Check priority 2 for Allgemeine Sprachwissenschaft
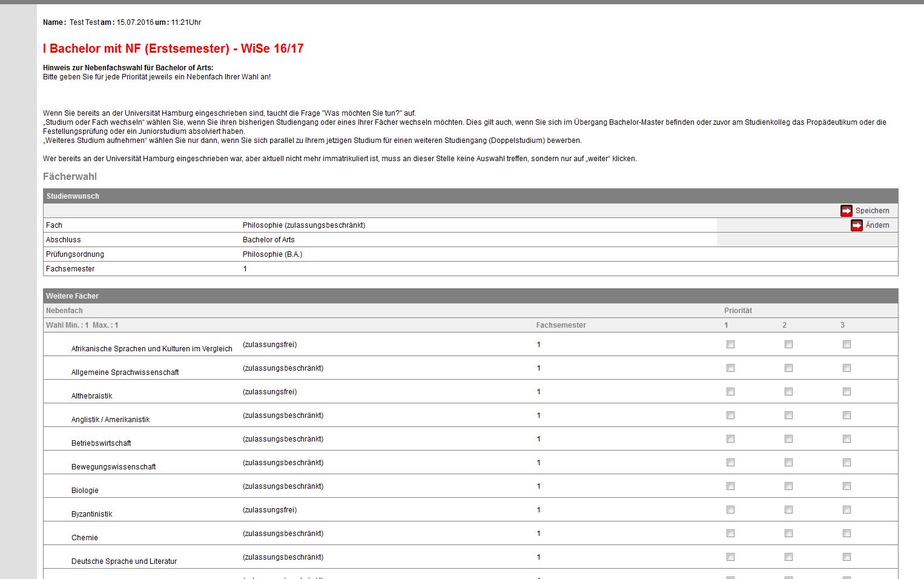The height and width of the screenshot is (579, 924). [788, 368]
